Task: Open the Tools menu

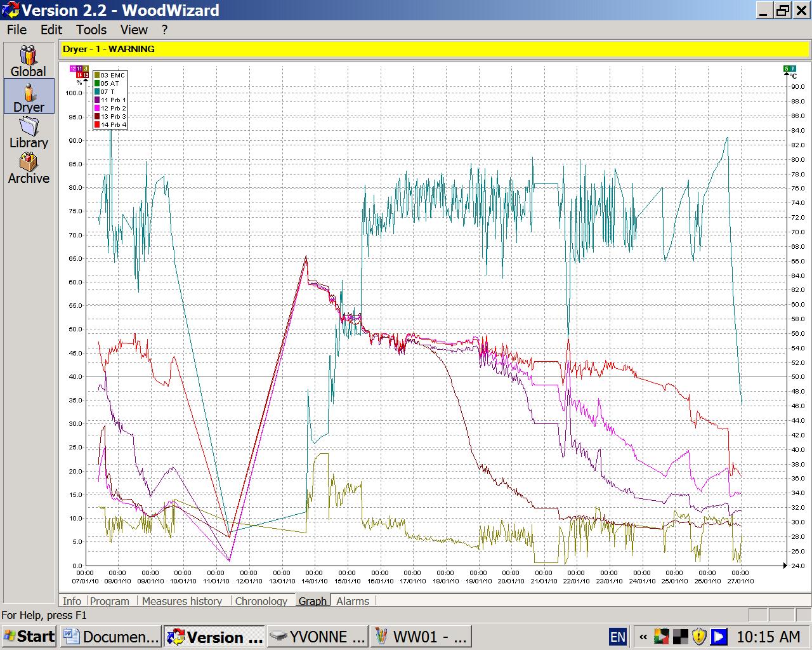Action: click(91, 30)
